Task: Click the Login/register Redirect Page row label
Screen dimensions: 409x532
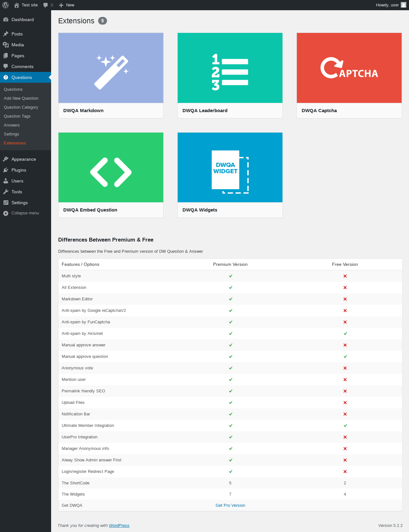Action: [x=88, y=472]
